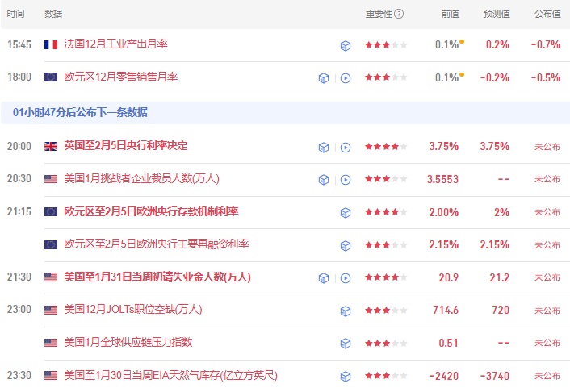Click published value -0.5% for 欧元区零售销售

(546, 77)
